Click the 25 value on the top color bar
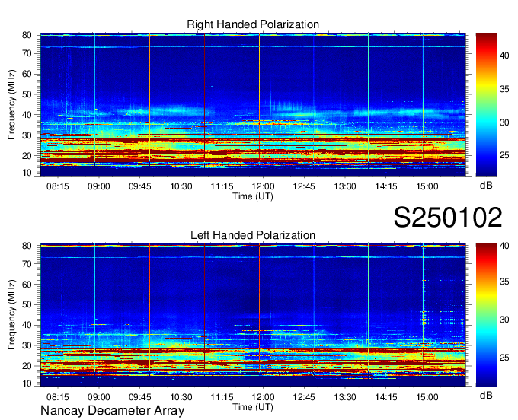 point(504,155)
